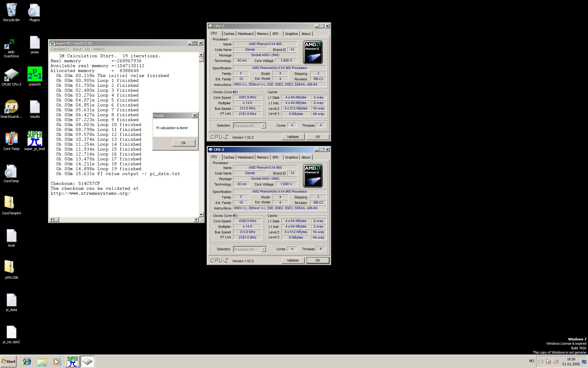
Task: Switch to Mainboard tab in lower CPU-Z
Action: pyautogui.click(x=246, y=157)
